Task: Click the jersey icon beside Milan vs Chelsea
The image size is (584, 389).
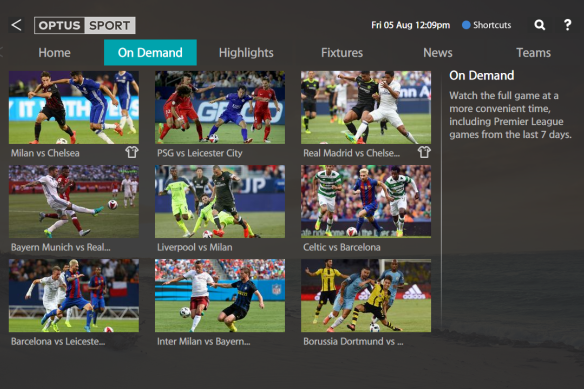Action: click(131, 152)
